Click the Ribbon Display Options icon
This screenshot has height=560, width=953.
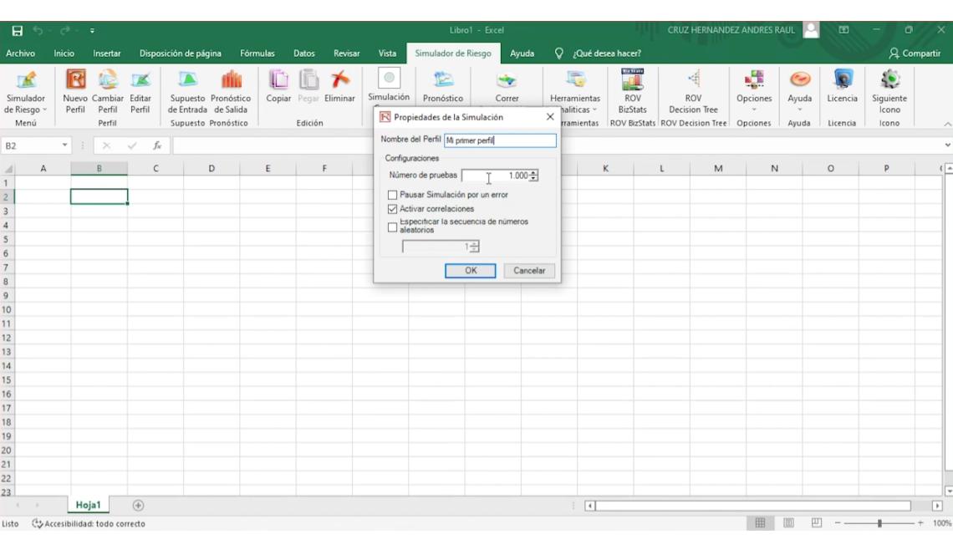tap(843, 30)
